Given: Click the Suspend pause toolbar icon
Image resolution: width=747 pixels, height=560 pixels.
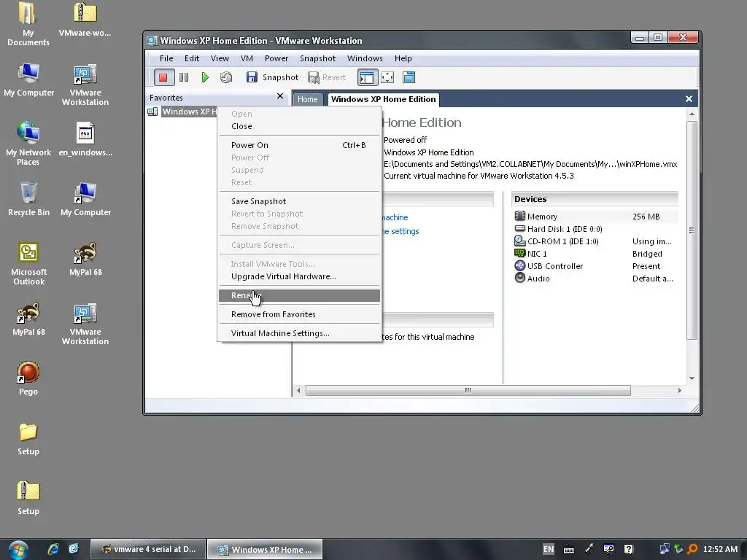Looking at the screenshot, I should pos(184,77).
